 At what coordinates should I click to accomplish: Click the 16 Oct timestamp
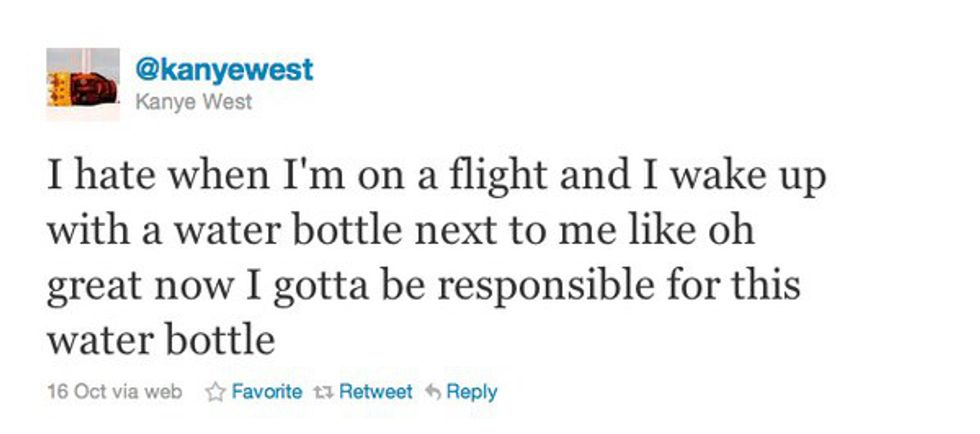[x=76, y=392]
